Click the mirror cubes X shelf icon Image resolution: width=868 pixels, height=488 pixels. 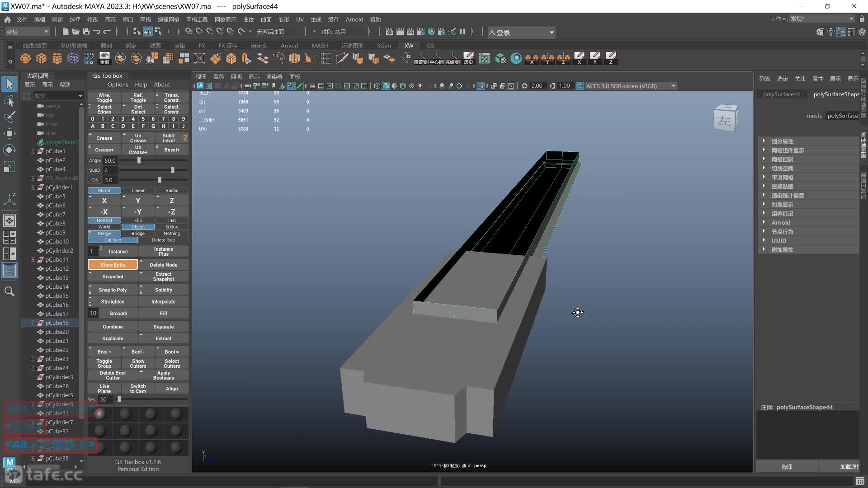pyautogui.click(x=532, y=58)
